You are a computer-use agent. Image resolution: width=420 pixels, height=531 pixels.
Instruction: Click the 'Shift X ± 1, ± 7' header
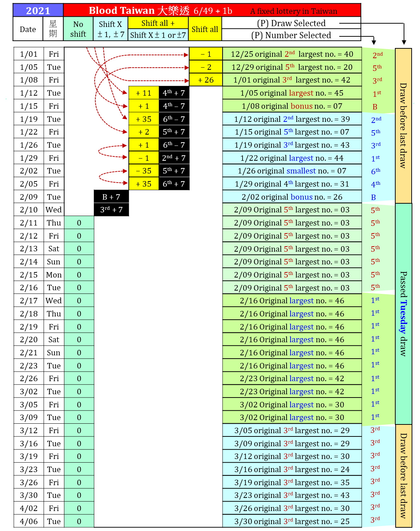click(111, 29)
